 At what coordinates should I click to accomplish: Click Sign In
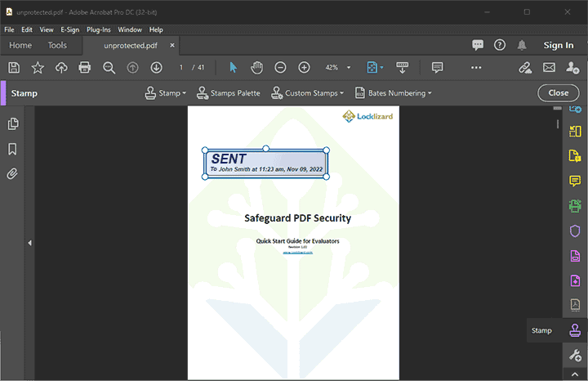[x=559, y=46]
